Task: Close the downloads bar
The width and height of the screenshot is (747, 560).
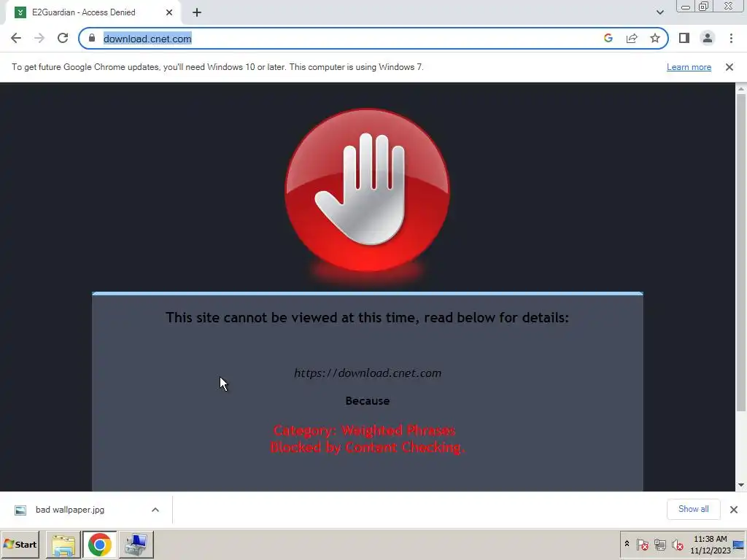Action: (734, 510)
